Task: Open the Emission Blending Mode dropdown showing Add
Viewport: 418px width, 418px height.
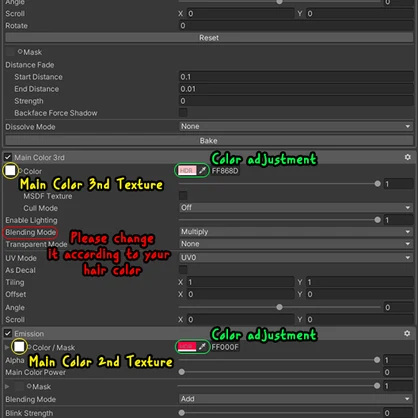Action: tap(296, 399)
